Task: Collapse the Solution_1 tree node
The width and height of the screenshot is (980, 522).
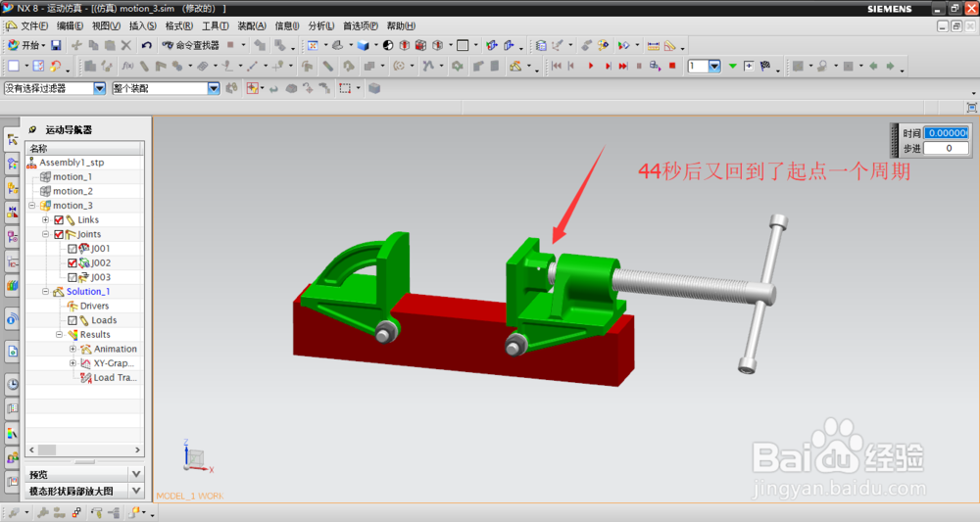Action: [x=45, y=292]
